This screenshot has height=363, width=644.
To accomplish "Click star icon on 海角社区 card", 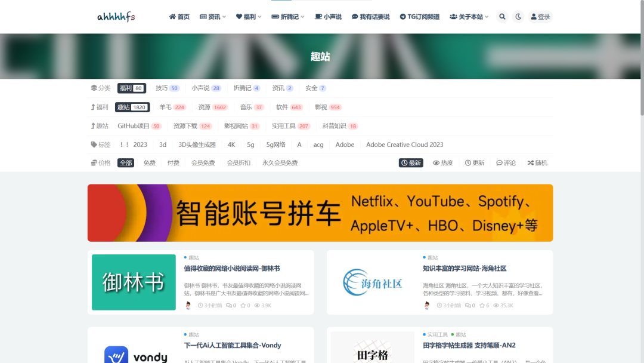I will tap(482, 306).
